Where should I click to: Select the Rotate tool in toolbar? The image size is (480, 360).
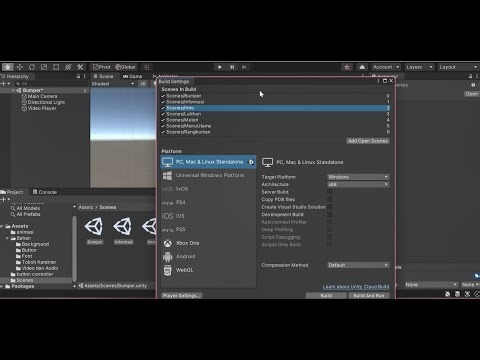[32, 67]
